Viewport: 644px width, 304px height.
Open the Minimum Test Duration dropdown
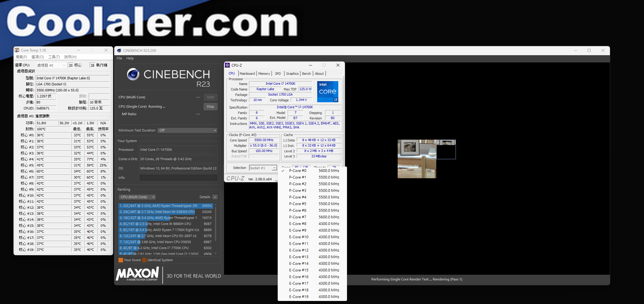[x=188, y=130]
